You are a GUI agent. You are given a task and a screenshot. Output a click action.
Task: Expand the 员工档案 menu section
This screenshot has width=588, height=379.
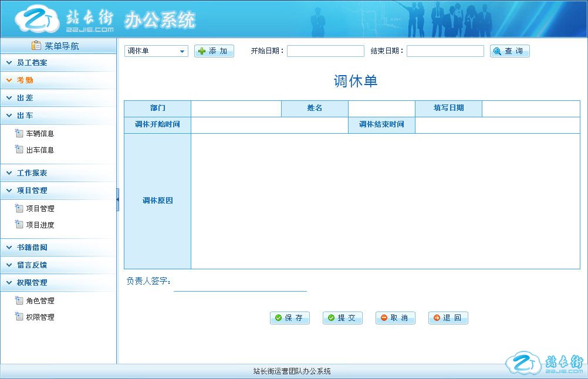(x=32, y=63)
